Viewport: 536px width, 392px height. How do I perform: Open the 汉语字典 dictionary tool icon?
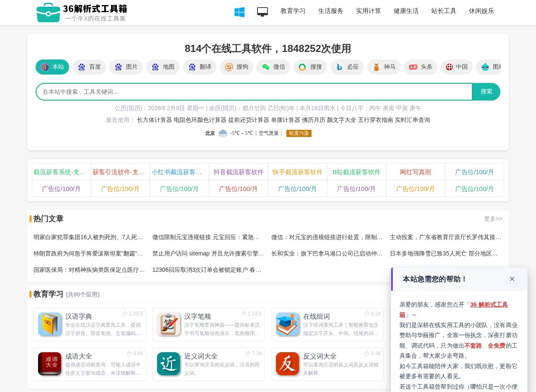coord(50,325)
